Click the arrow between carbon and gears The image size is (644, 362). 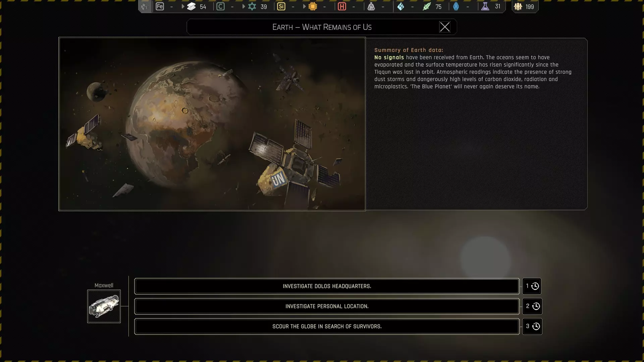[244, 6]
